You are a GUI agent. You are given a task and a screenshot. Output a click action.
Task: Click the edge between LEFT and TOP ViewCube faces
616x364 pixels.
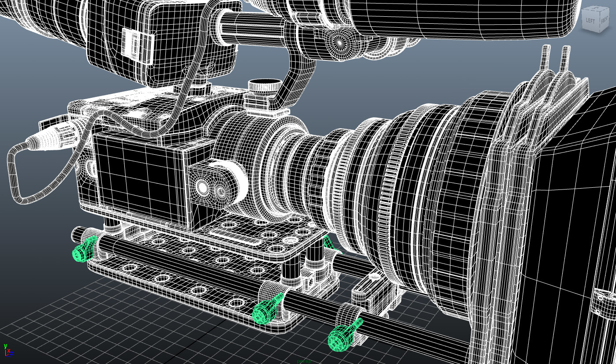point(590,9)
